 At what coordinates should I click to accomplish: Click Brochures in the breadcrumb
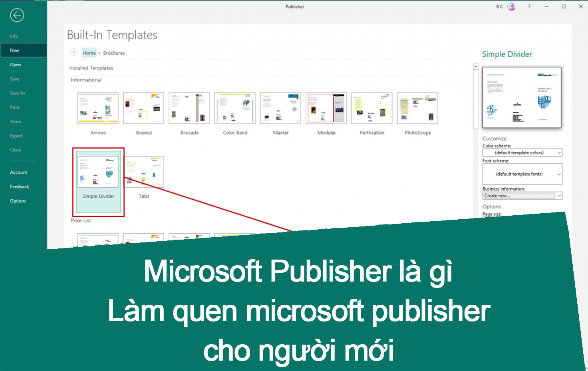(114, 53)
